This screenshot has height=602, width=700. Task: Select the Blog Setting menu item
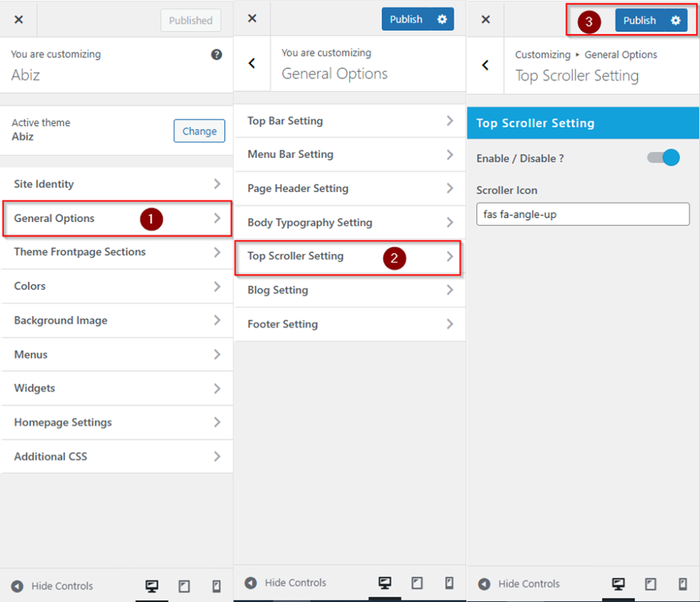pos(349,290)
